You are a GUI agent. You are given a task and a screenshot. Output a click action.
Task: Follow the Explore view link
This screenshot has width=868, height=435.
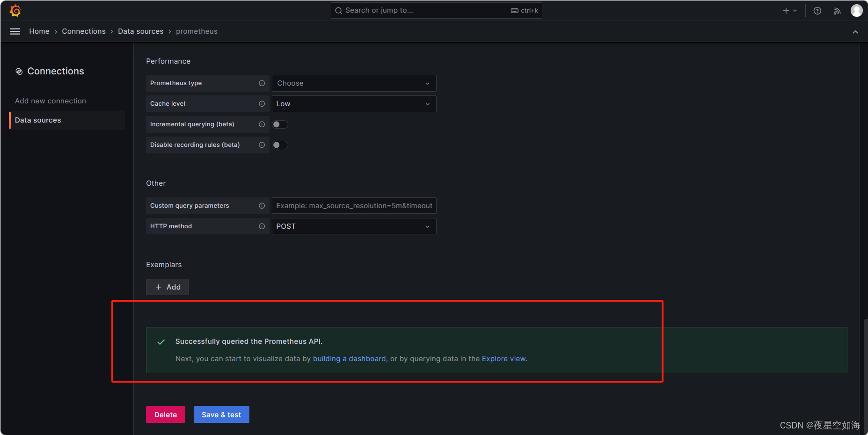pos(503,359)
